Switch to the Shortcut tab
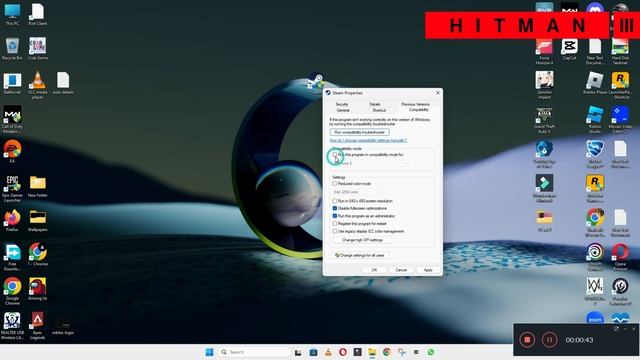 tap(379, 110)
